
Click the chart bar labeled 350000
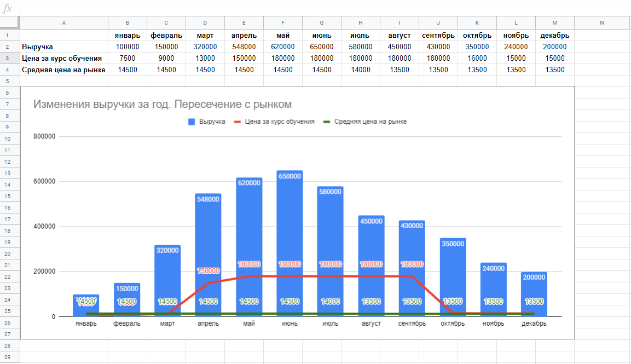[453, 277]
